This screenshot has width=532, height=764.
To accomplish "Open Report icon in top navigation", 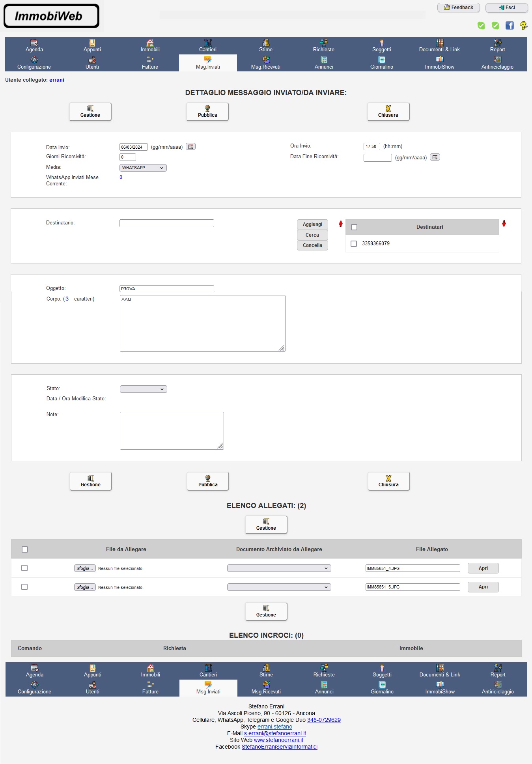I will pyautogui.click(x=497, y=43).
